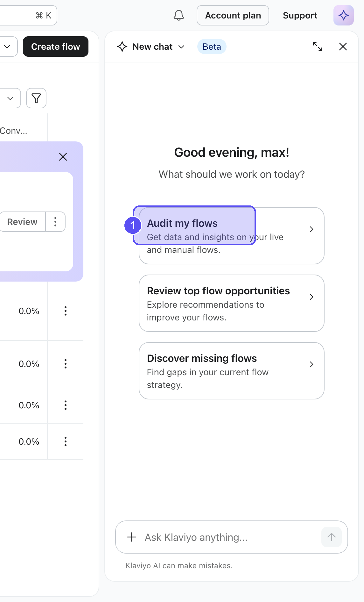This screenshot has width=364, height=602.
Task: Click the Beta badge
Action: [212, 47]
